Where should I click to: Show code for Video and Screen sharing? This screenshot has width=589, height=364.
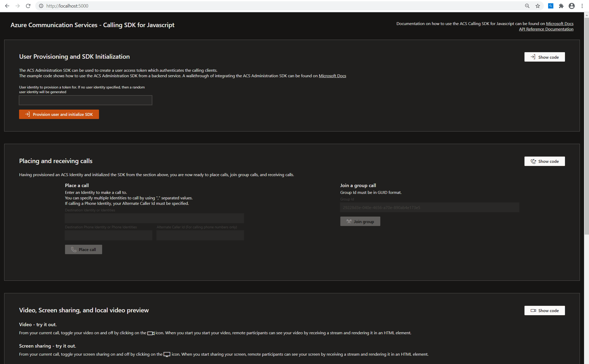[x=544, y=311]
